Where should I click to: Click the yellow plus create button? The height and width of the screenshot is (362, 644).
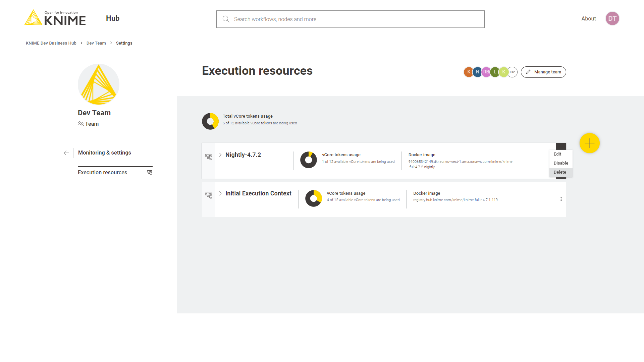[589, 143]
